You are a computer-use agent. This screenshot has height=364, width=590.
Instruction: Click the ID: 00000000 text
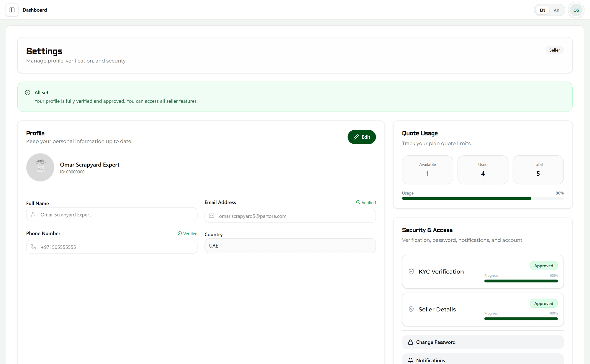[x=72, y=172]
